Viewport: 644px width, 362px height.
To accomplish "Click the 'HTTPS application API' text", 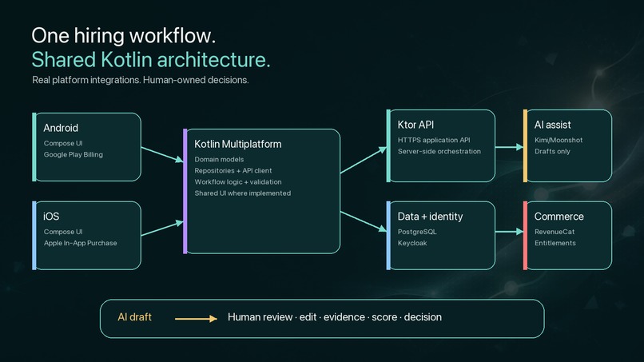I will [x=434, y=140].
